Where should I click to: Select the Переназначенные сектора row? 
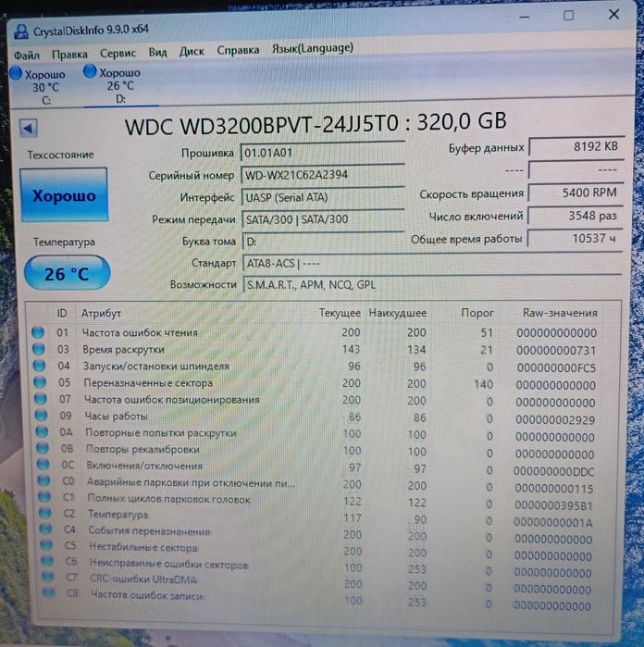[x=316, y=383]
